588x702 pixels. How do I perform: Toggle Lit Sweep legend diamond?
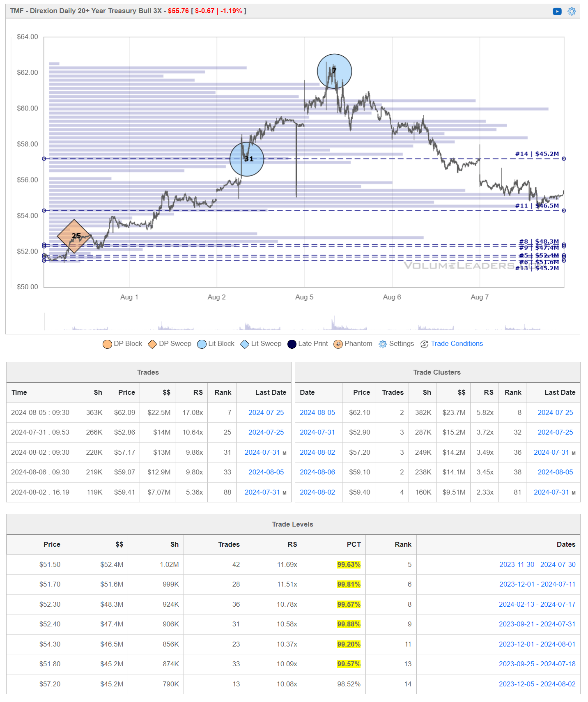[x=245, y=344]
